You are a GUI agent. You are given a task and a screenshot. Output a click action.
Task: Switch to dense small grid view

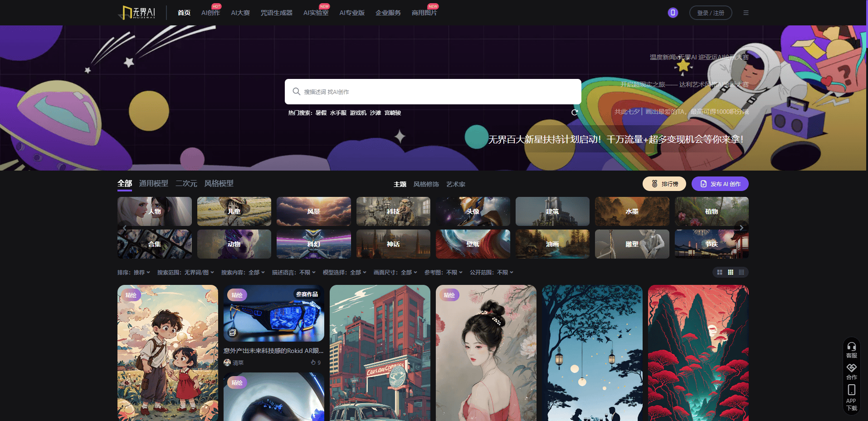pos(741,272)
